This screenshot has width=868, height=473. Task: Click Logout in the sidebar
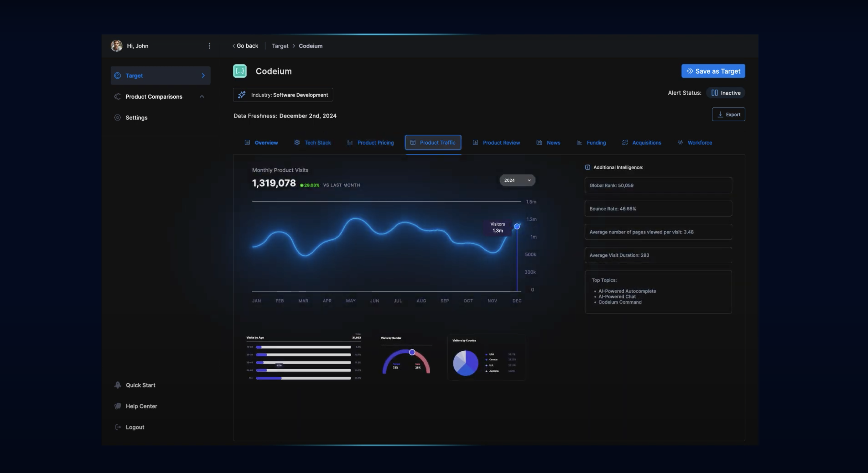click(135, 427)
